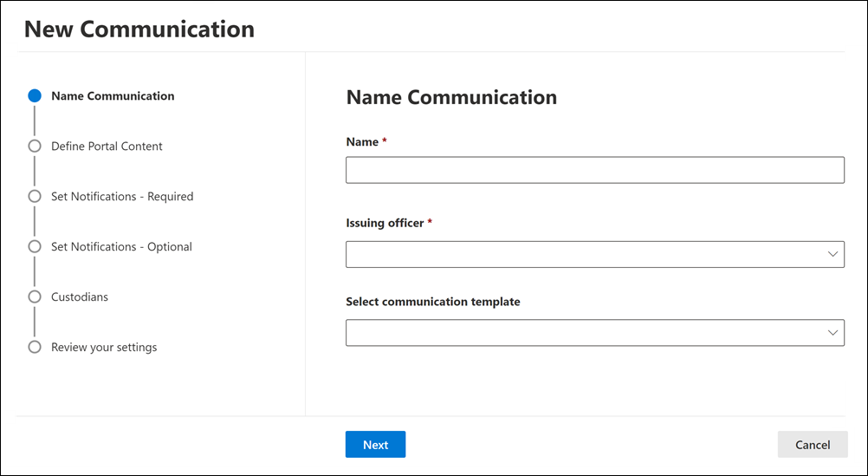Open the Issuing officer combo box
868x476 pixels.
click(x=580, y=255)
